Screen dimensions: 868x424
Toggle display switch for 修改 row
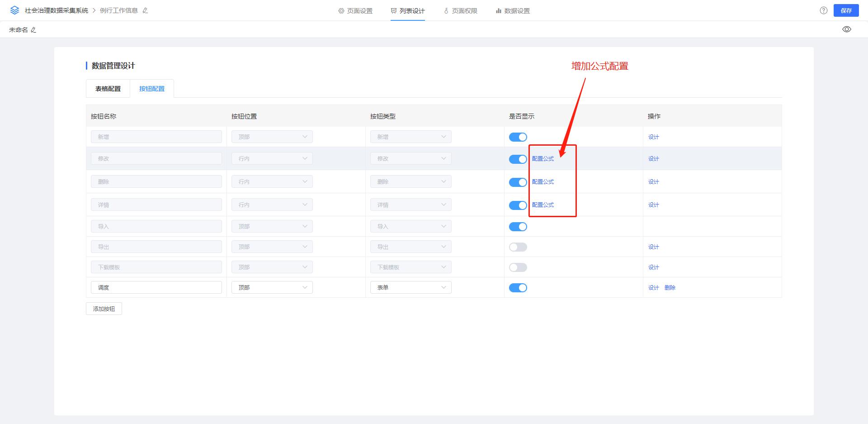[x=518, y=159]
